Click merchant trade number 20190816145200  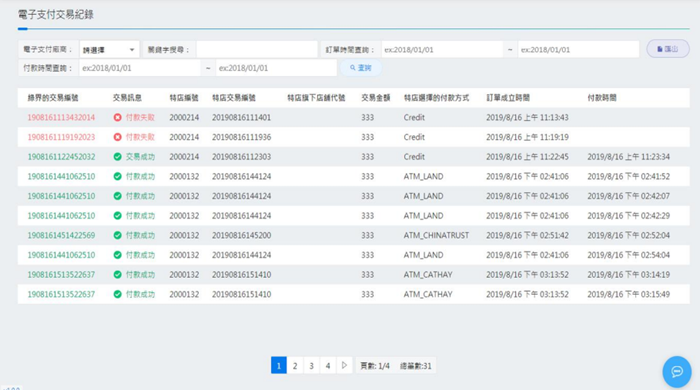tap(242, 235)
